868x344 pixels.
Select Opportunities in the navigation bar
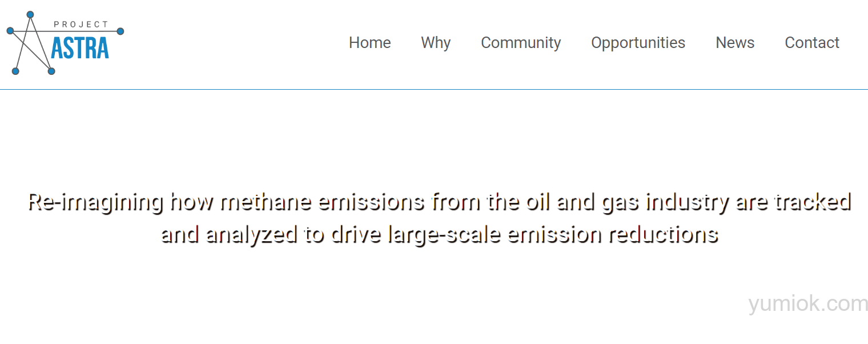click(x=638, y=43)
